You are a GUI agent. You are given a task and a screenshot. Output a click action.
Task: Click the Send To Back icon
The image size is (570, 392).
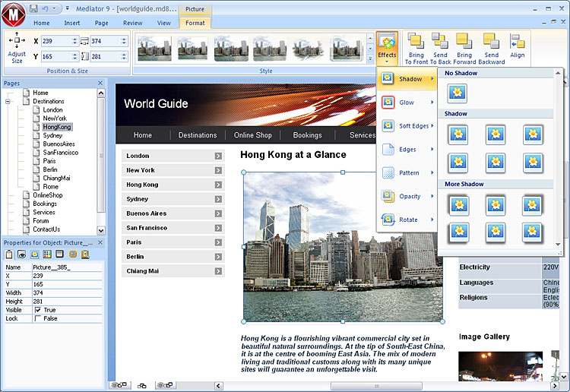pos(440,41)
